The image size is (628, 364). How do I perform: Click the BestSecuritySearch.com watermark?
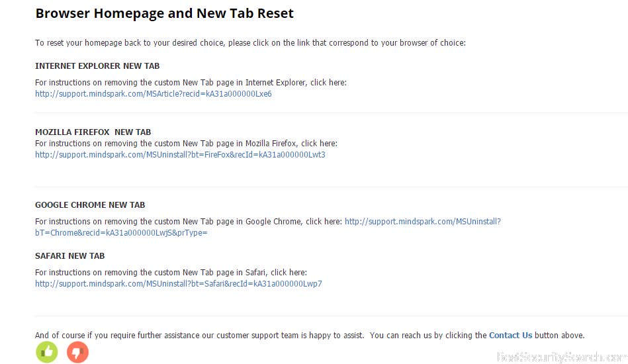pyautogui.click(x=559, y=357)
